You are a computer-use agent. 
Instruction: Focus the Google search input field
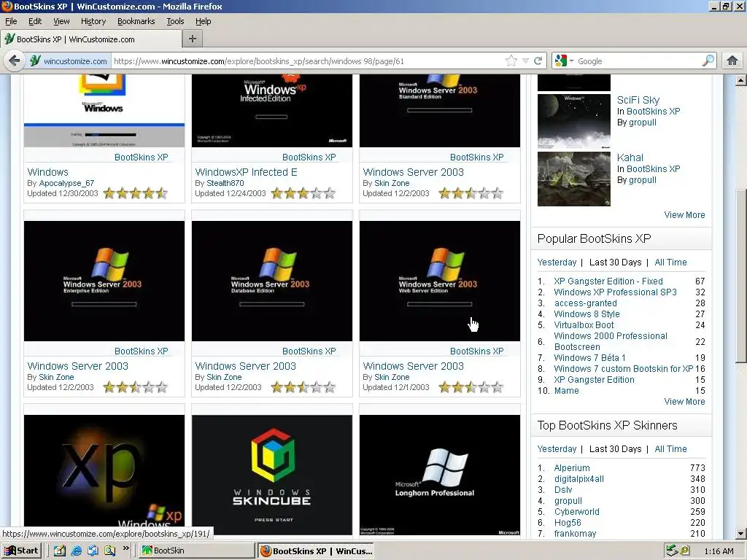(x=638, y=61)
